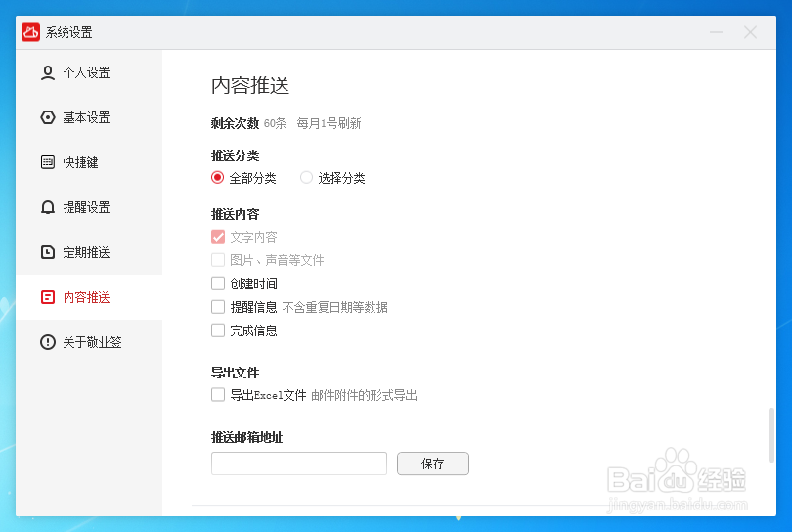Image resolution: width=792 pixels, height=532 pixels.
Task: Click the red 内容推送 icon
Action: (48, 297)
